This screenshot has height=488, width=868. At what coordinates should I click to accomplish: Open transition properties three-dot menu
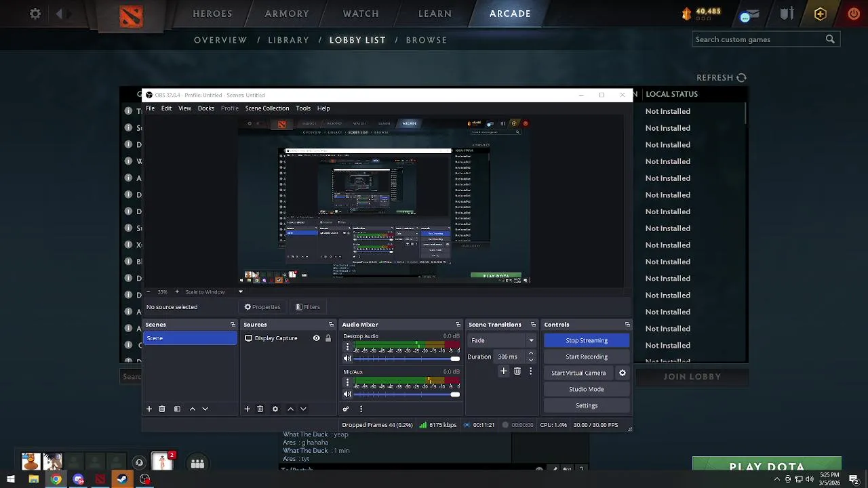tap(530, 371)
